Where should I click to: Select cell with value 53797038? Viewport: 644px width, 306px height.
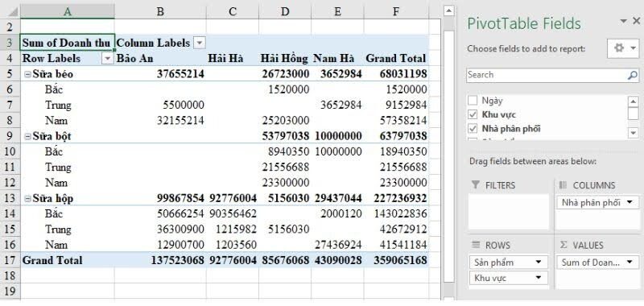point(285,136)
